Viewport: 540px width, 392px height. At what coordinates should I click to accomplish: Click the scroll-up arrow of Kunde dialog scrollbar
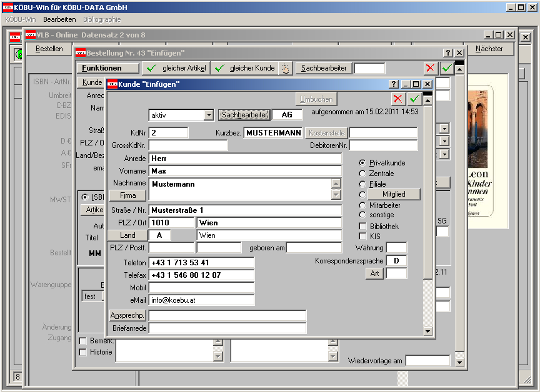point(427,100)
